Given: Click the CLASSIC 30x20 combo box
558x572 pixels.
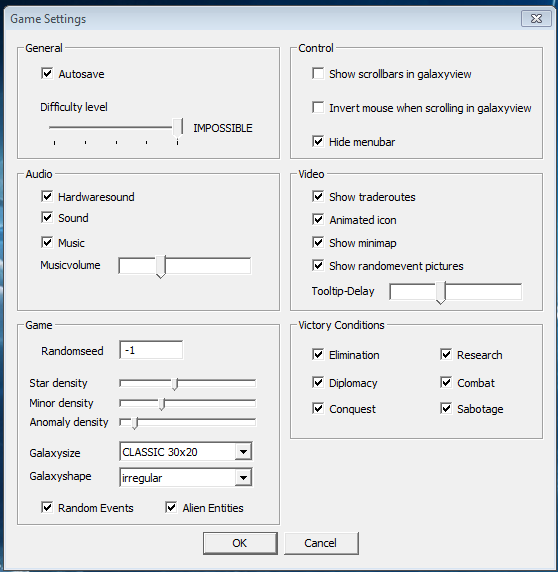Looking at the screenshot, I should pyautogui.click(x=186, y=452).
